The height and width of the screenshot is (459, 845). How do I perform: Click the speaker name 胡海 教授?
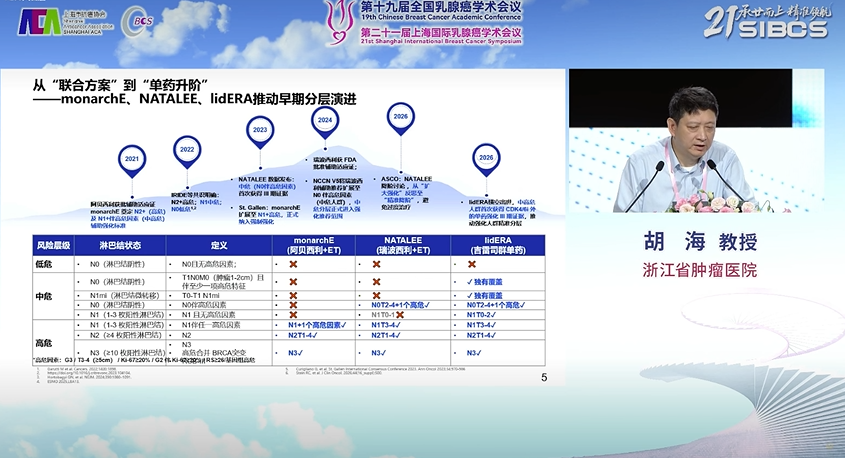tap(701, 242)
